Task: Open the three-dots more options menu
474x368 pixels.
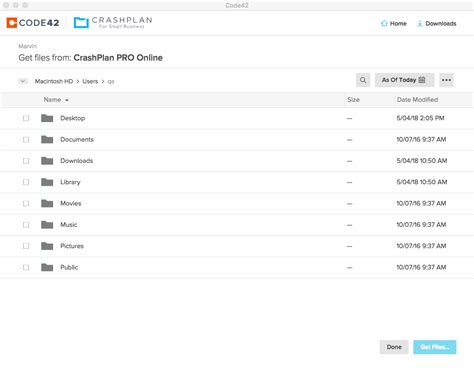Action: [446, 80]
